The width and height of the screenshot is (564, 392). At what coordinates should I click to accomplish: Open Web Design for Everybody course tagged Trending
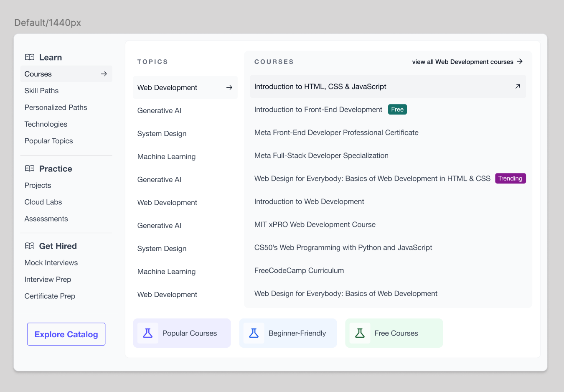[372, 178]
